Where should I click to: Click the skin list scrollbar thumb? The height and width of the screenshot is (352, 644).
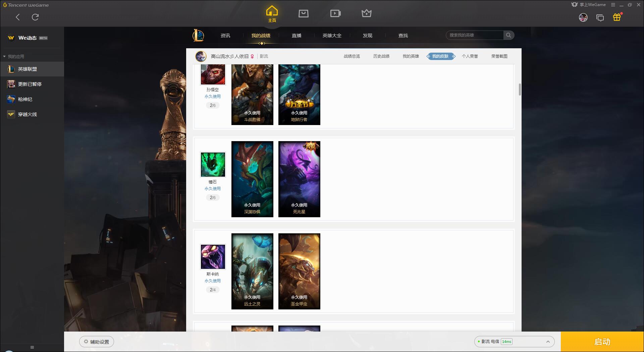click(x=520, y=90)
